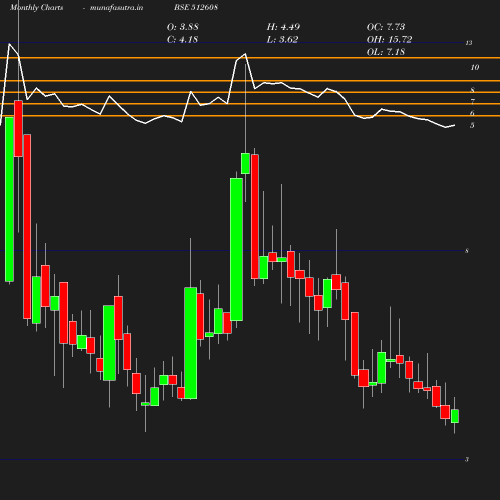
Task: Click the last green candle on the right
Action: click(455, 416)
